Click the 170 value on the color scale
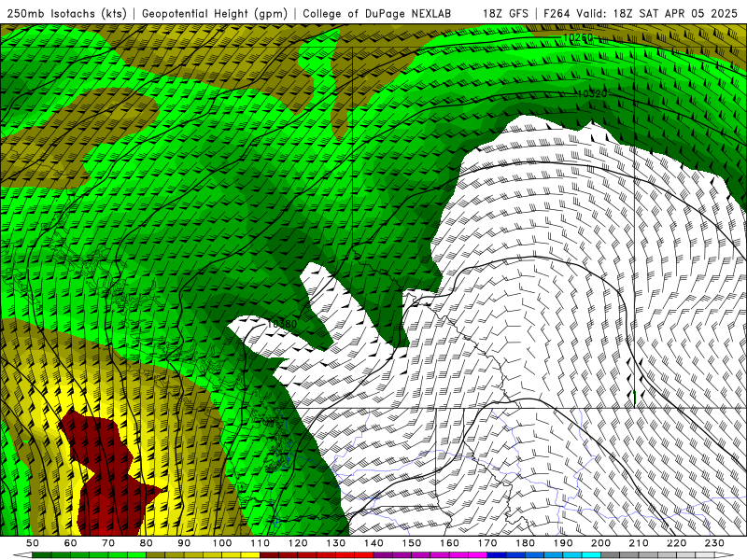 pos(486,543)
